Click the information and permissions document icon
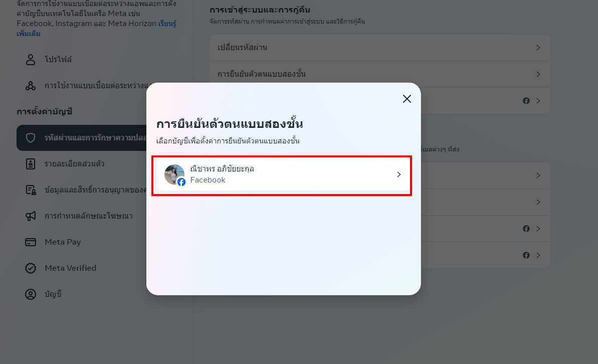598x364 pixels. pyautogui.click(x=31, y=190)
